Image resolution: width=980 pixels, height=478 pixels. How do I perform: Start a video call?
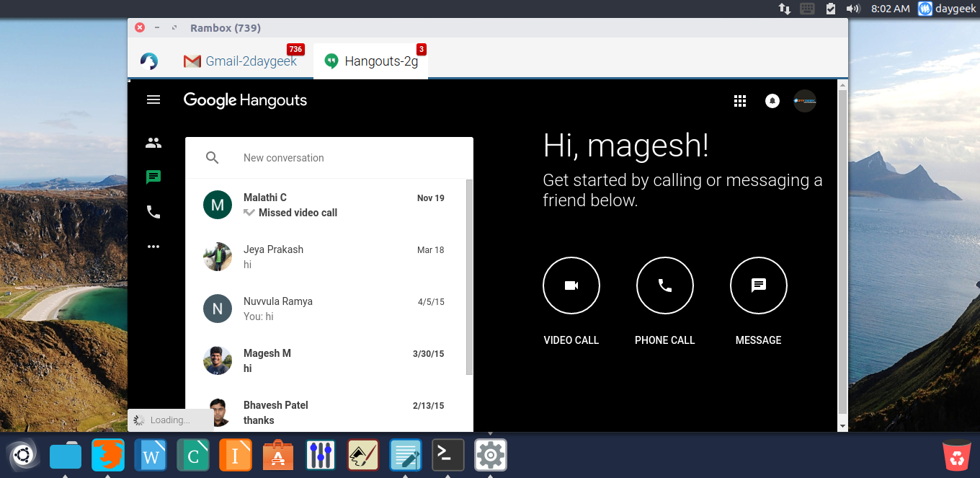(x=571, y=286)
